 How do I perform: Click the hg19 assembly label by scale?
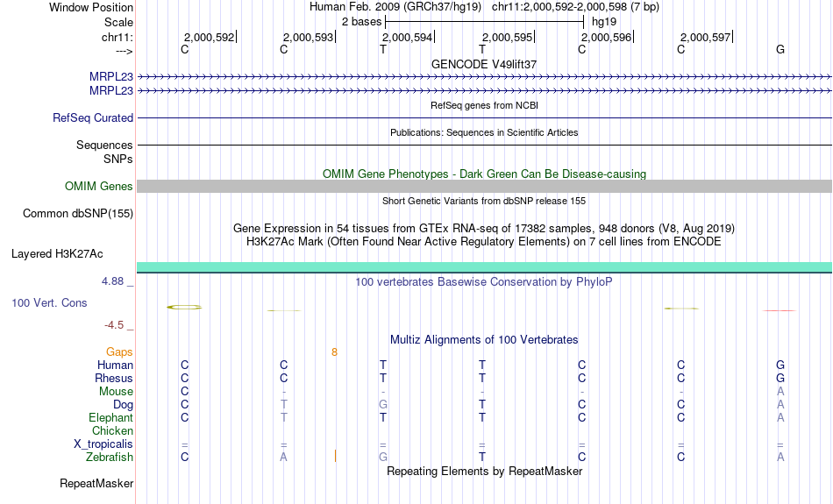[604, 22]
